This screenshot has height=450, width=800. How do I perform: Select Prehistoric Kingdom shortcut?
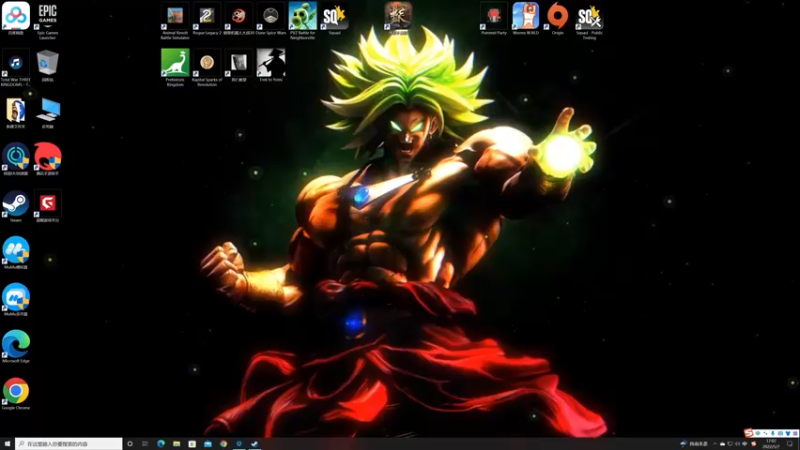click(x=175, y=67)
